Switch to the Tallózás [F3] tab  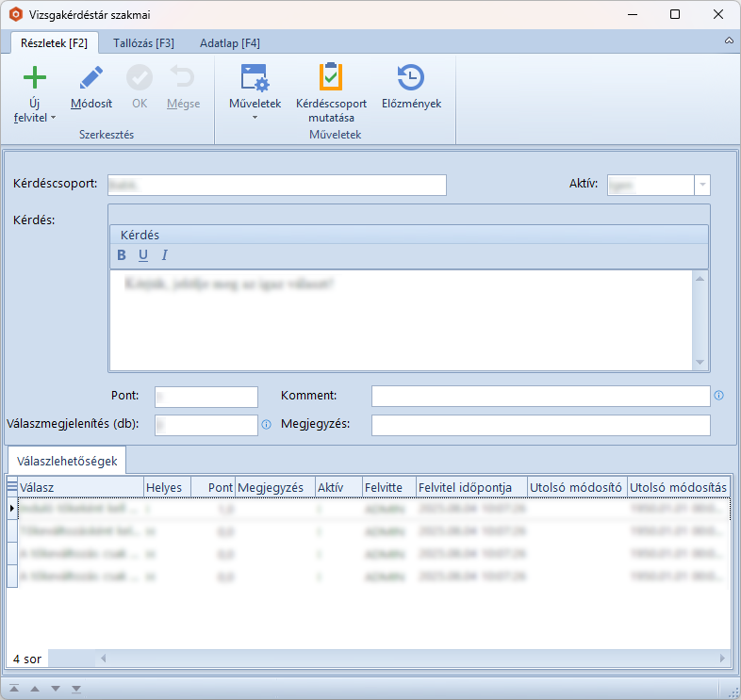tap(143, 43)
